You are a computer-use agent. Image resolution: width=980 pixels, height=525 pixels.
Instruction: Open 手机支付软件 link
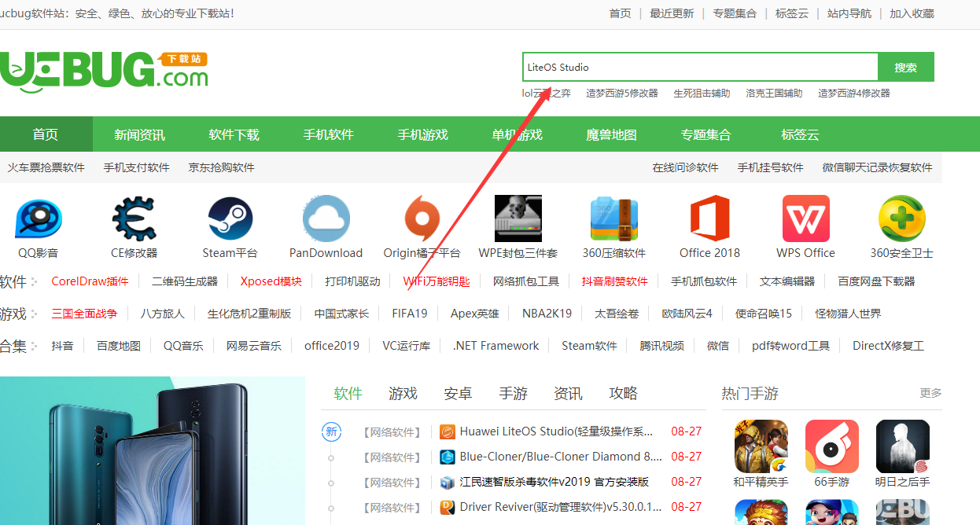137,167
